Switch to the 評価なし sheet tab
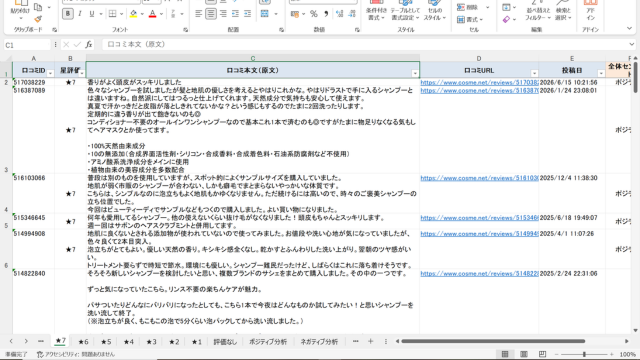Image resolution: width=640 pixels, height=360 pixels. coord(225,342)
